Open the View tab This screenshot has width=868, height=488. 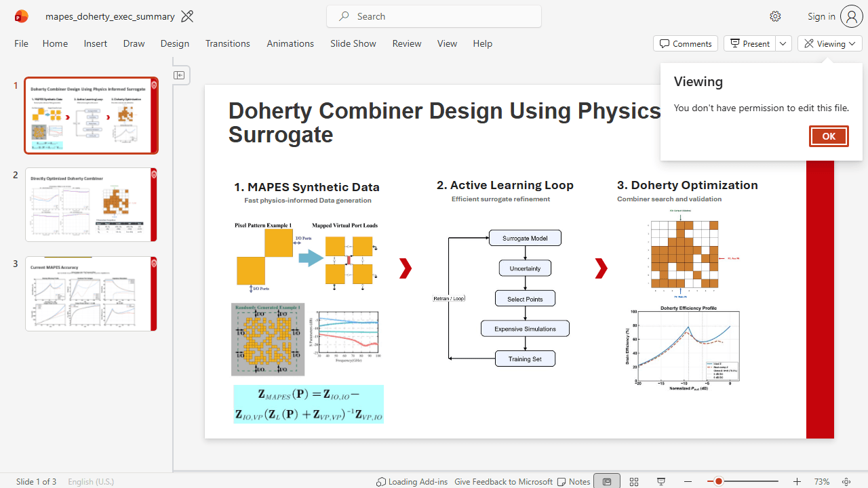click(x=447, y=43)
